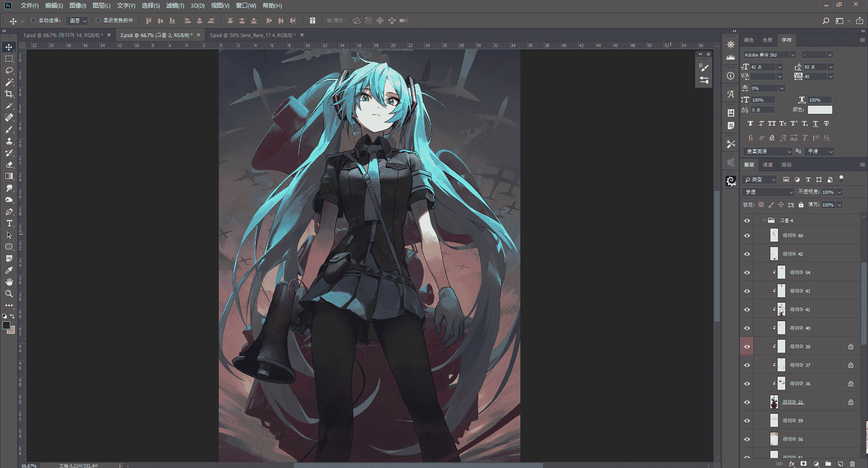Viewport: 868px width, 468px height.
Task: Select the Gradient tool
Action: pos(9,176)
